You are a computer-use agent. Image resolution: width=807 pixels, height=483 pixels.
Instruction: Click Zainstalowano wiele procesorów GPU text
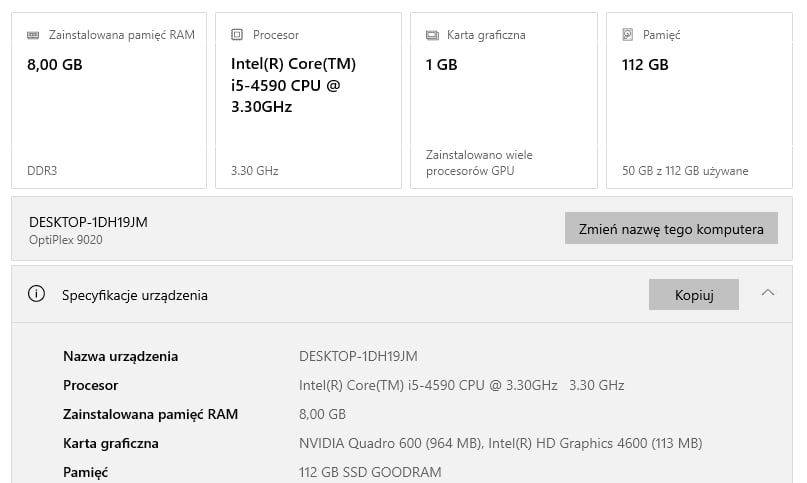tap(480, 163)
